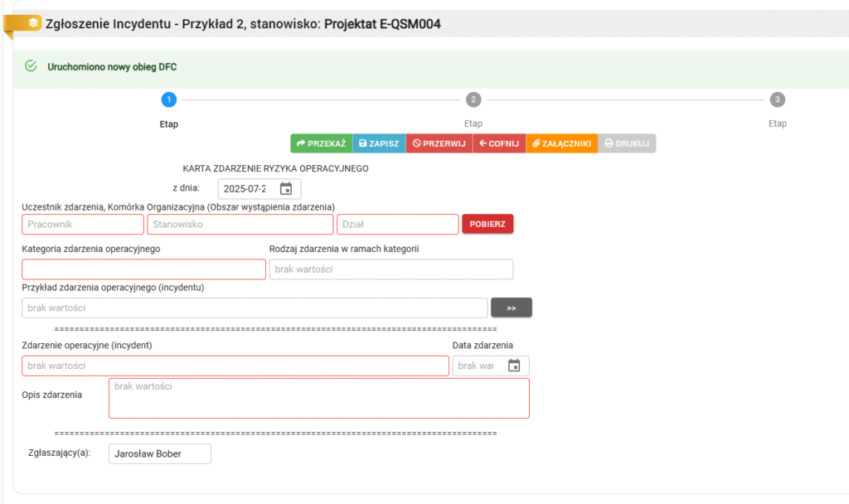Open calendar picker for 'z dnia' date

click(286, 188)
